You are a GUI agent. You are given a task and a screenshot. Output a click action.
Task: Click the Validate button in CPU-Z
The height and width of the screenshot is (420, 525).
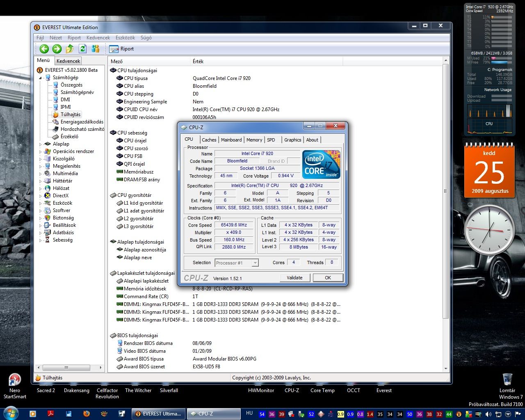pos(294,278)
